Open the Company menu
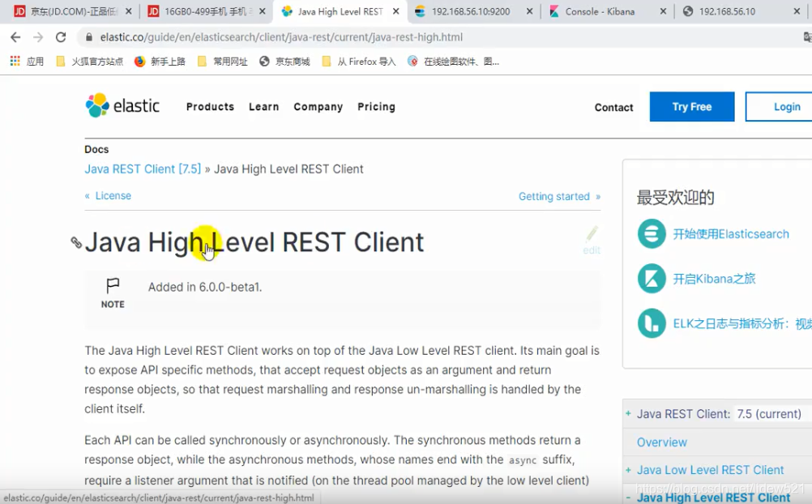Image resolution: width=812 pixels, height=504 pixels. 318,107
